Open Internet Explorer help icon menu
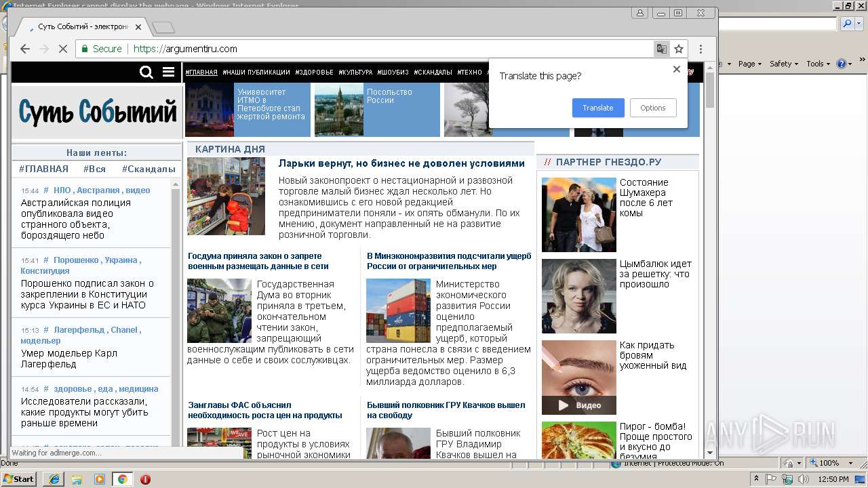Screen dimensions: 868x488 [x=844, y=64]
